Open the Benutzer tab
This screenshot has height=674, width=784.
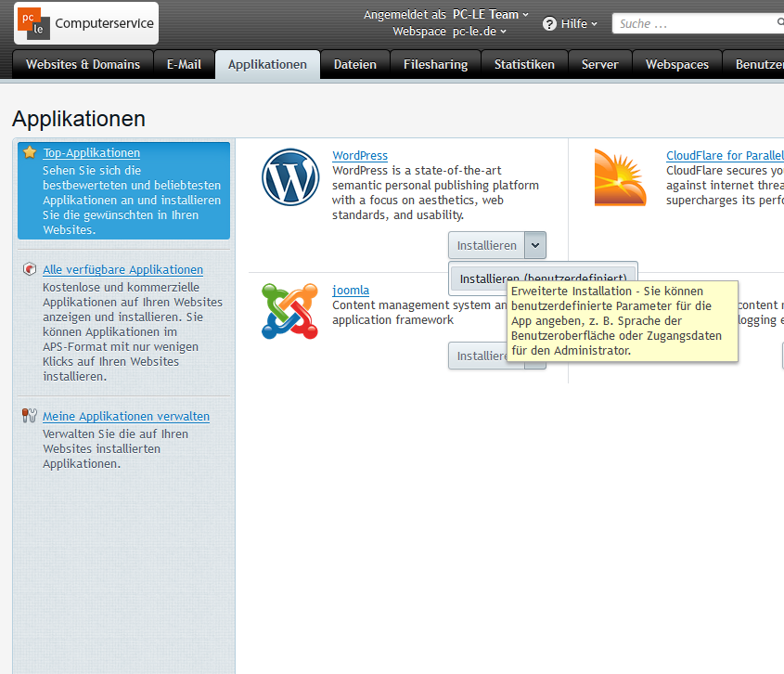pyautogui.click(x=754, y=65)
